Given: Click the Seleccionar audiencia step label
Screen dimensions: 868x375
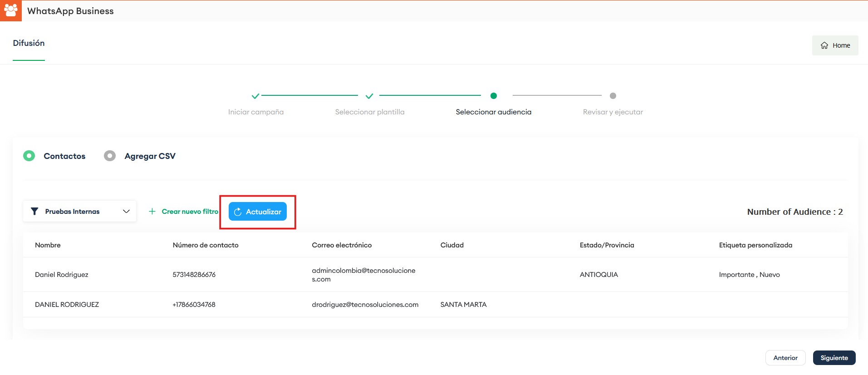Looking at the screenshot, I should [x=493, y=112].
